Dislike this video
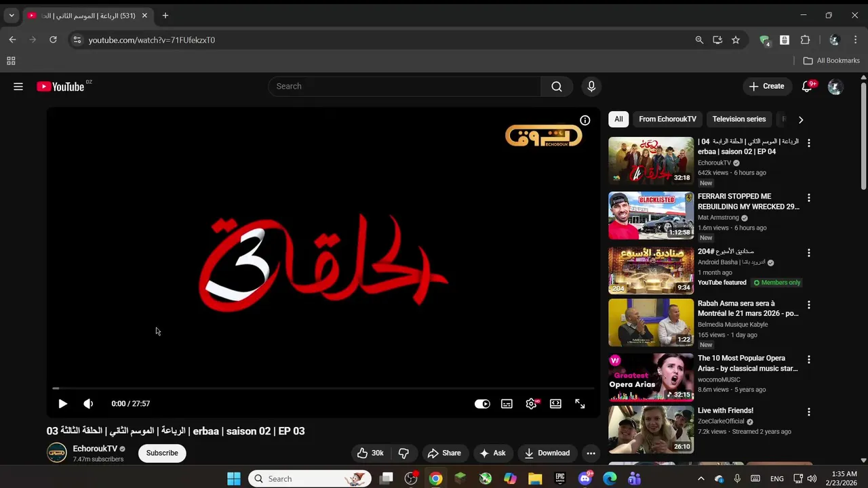 click(403, 453)
